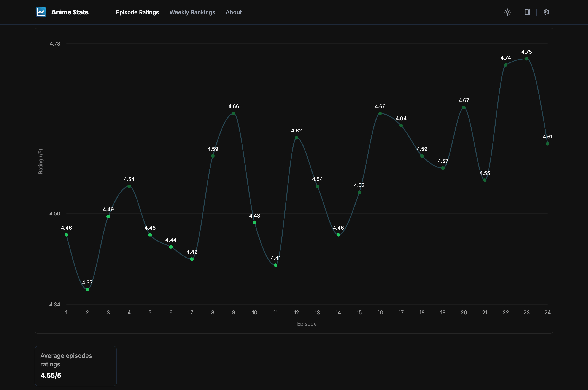Screen dimensions: 588x390
Task: Click episode 16 point rated 4.66
Action: click(380, 113)
